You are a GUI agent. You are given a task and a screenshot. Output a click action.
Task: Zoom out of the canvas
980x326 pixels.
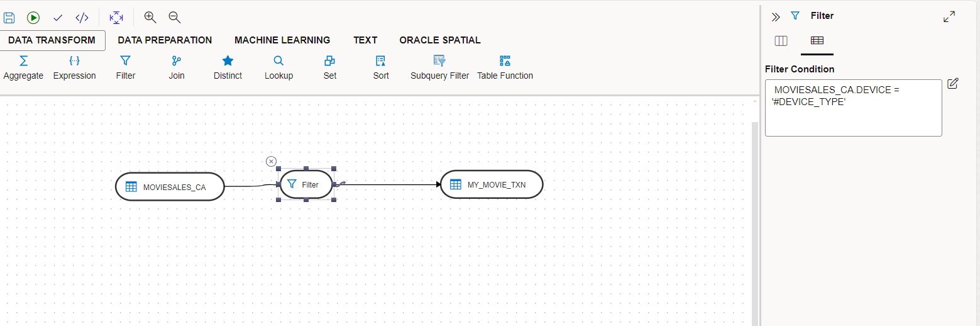click(175, 18)
